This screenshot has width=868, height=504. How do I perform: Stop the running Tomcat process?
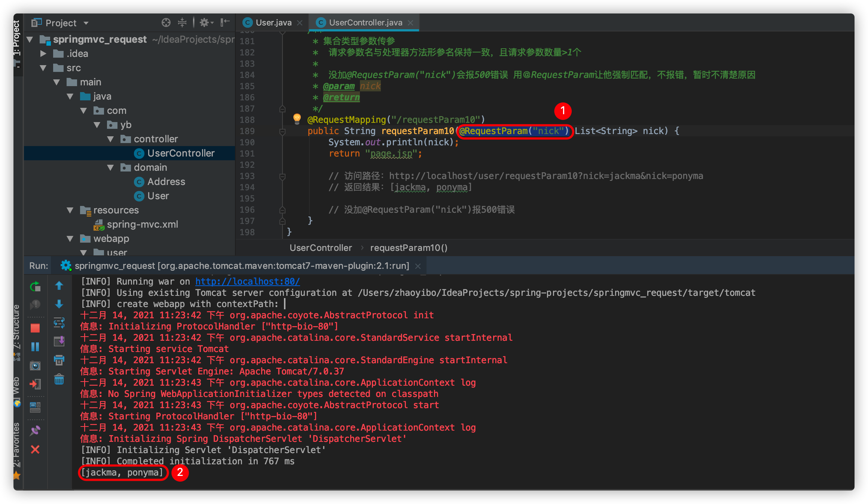click(x=35, y=328)
